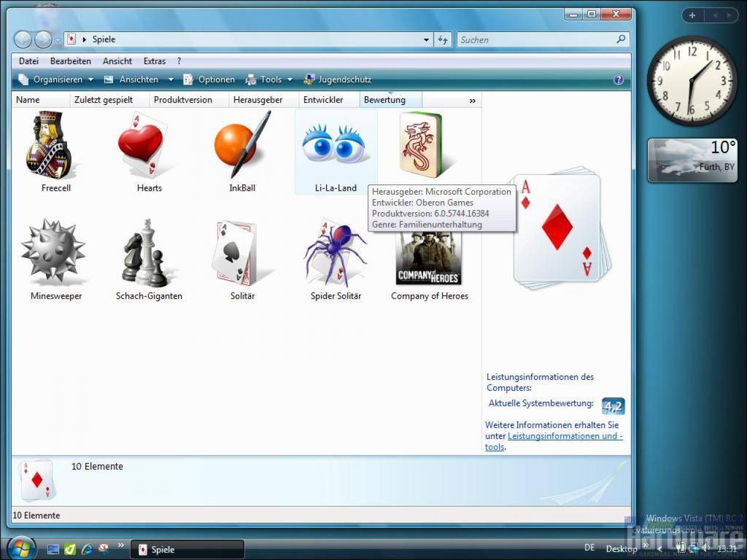Click the green quick launch icon
The width and height of the screenshot is (747, 560).
point(70,549)
